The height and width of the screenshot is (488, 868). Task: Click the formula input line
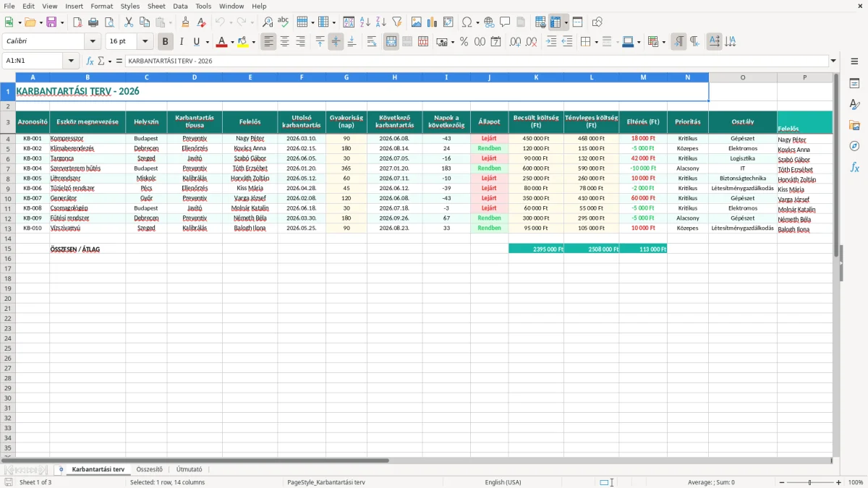(476, 61)
